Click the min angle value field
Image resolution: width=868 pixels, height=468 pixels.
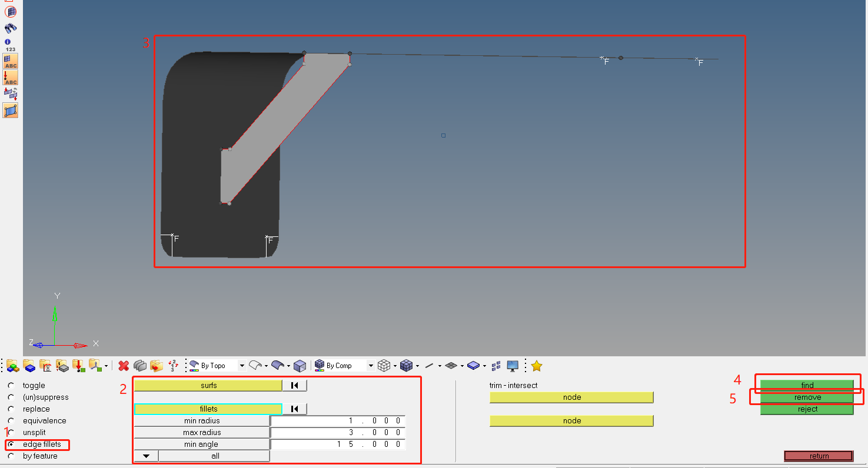tap(338, 444)
